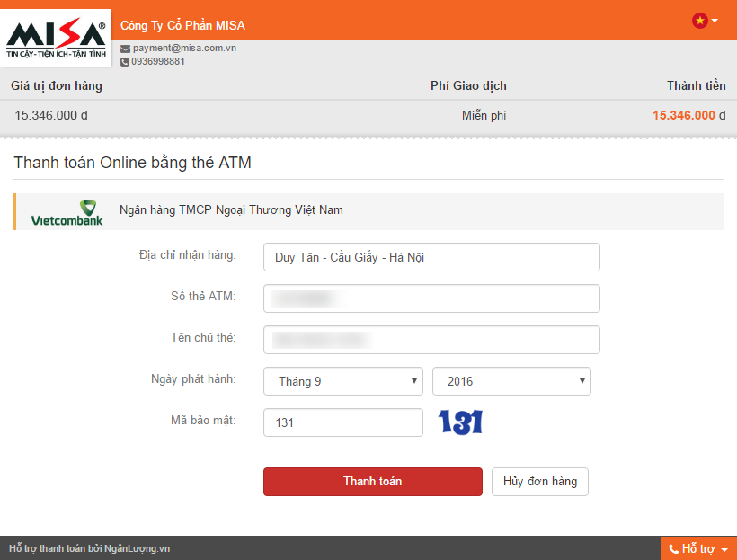Screen dimensions: 737x560
Task: Click the red Thanh toán button
Action: 373,482
